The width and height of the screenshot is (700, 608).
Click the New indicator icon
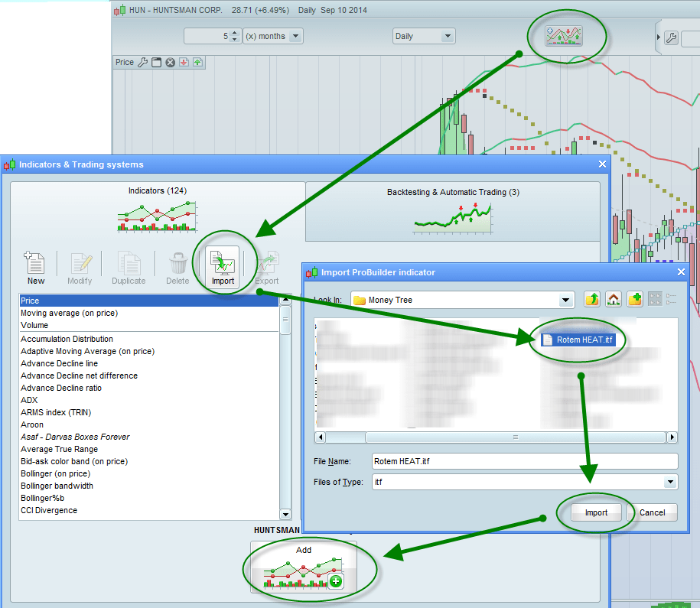[x=35, y=267]
